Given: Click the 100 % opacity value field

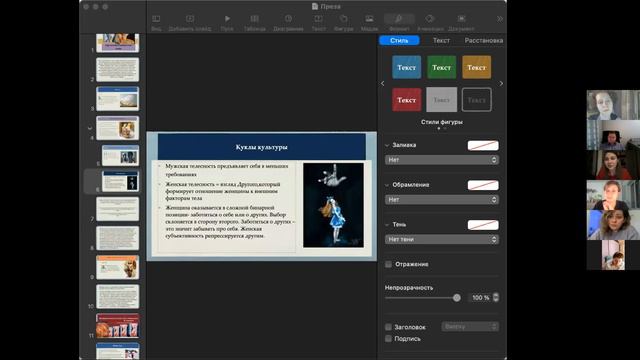Looking at the screenshot, I should 480,298.
